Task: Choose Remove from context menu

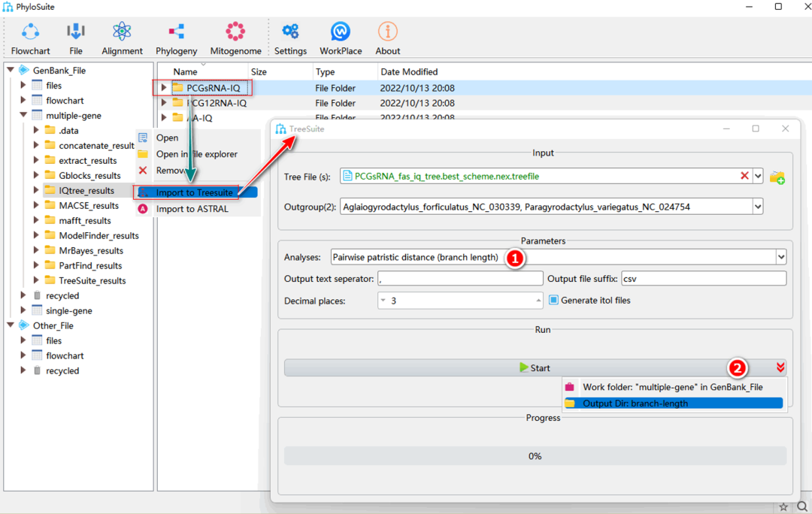Action: 170,171
